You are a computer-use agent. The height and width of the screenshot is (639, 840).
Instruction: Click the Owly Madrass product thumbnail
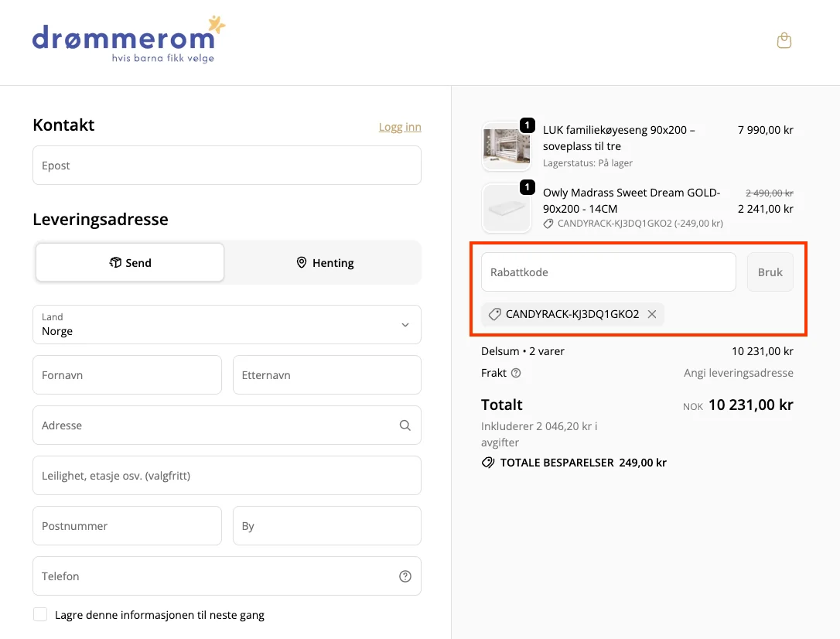[x=507, y=208]
